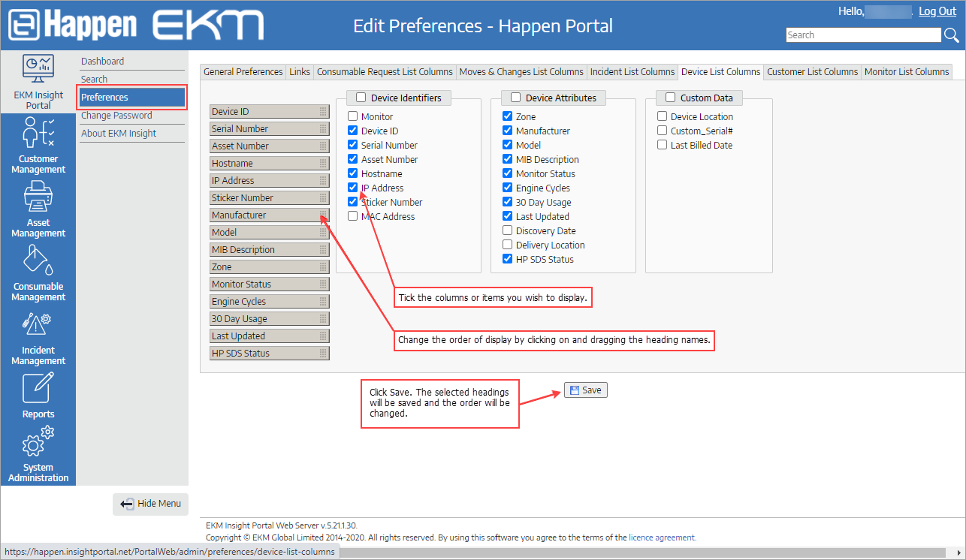Click the search magnifier icon
The width and height of the screenshot is (966, 560).
pos(952,35)
